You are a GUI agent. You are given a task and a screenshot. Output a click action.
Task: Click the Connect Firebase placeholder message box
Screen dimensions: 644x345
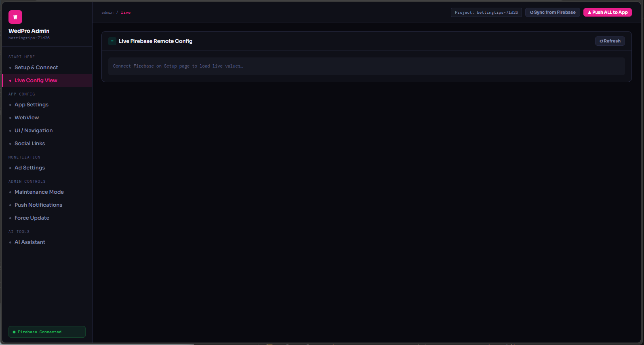point(366,66)
